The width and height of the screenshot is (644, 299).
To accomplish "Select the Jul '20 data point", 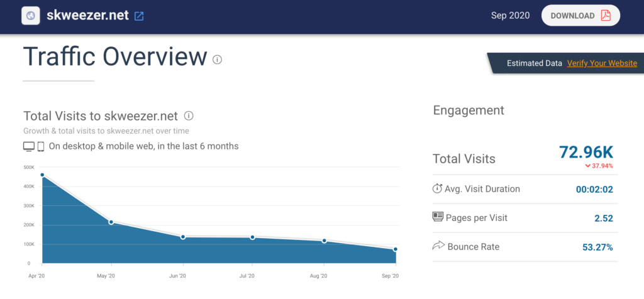I will [252, 237].
